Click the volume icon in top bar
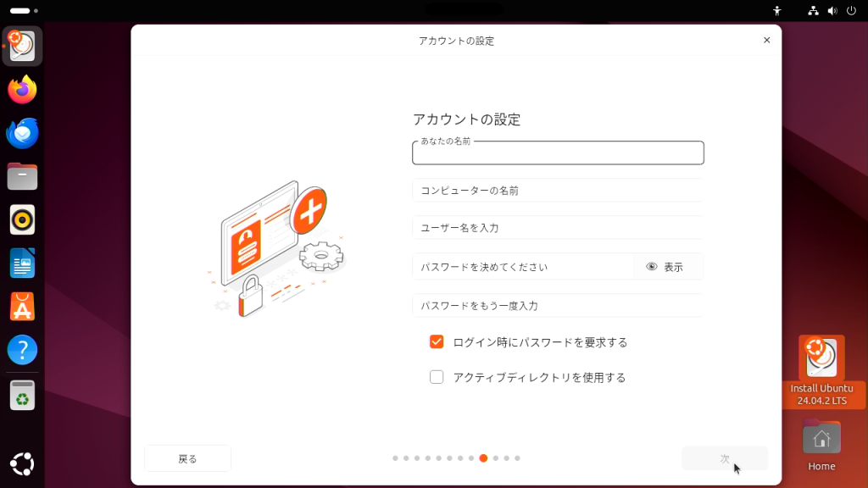Viewport: 868px width, 488px height. (832, 10)
